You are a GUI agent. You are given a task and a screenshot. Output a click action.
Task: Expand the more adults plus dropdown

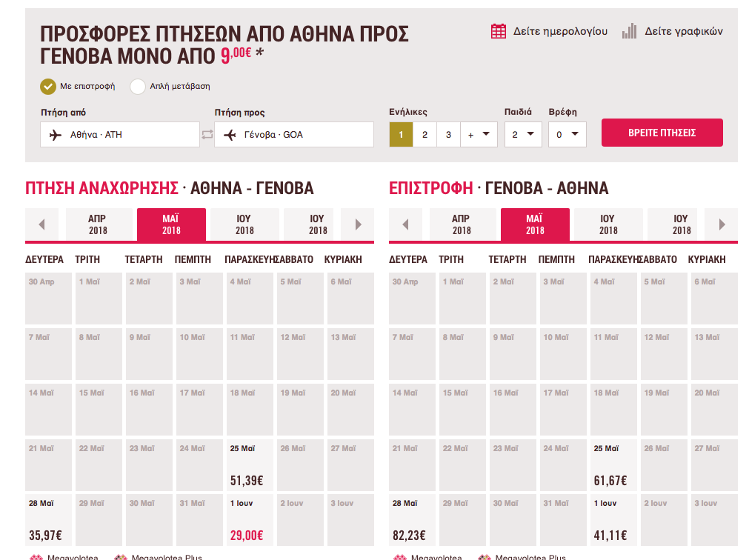pyautogui.click(x=479, y=135)
